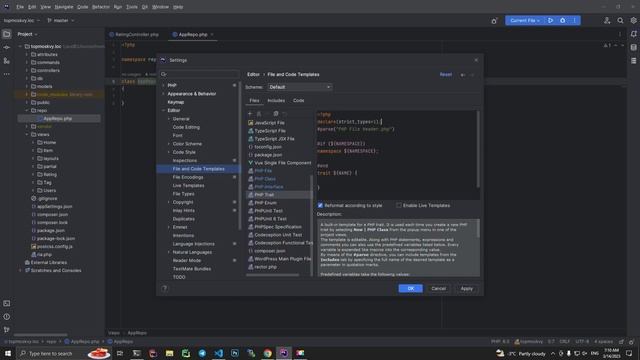640x360 pixels.
Task: Click the Debug bug icon
Action: [562, 20]
